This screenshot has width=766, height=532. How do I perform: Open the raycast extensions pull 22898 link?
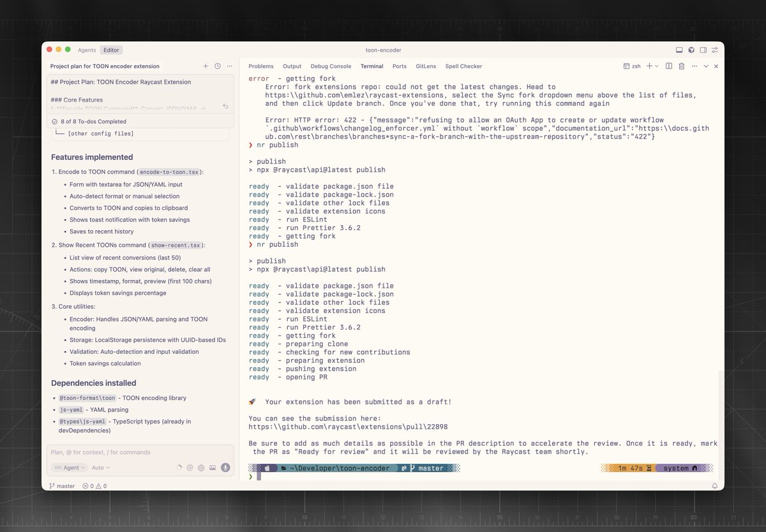[x=348, y=427]
